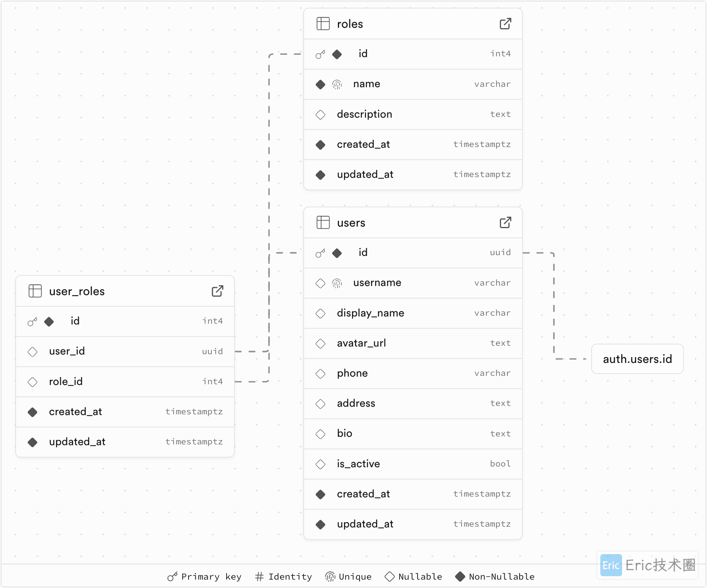The image size is (707, 588).
Task: Click non-nullable diamond beside users created_at
Action: 320,494
